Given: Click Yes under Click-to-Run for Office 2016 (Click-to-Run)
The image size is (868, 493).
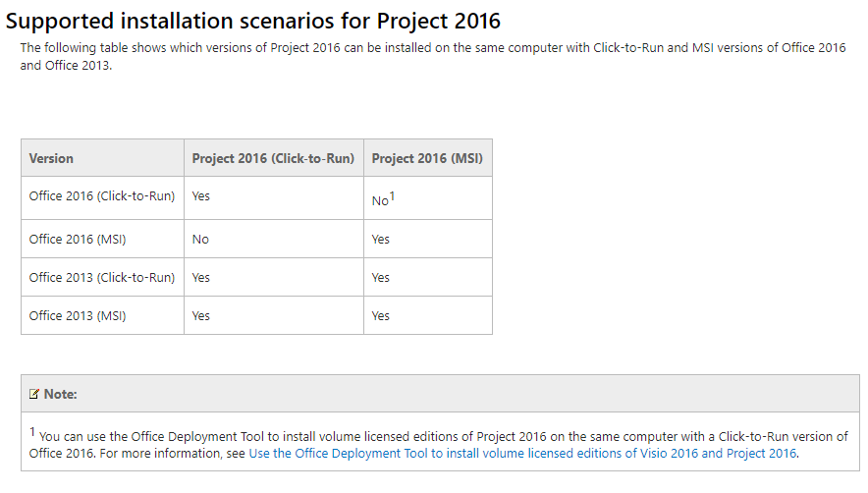Looking at the screenshot, I should (x=201, y=196).
